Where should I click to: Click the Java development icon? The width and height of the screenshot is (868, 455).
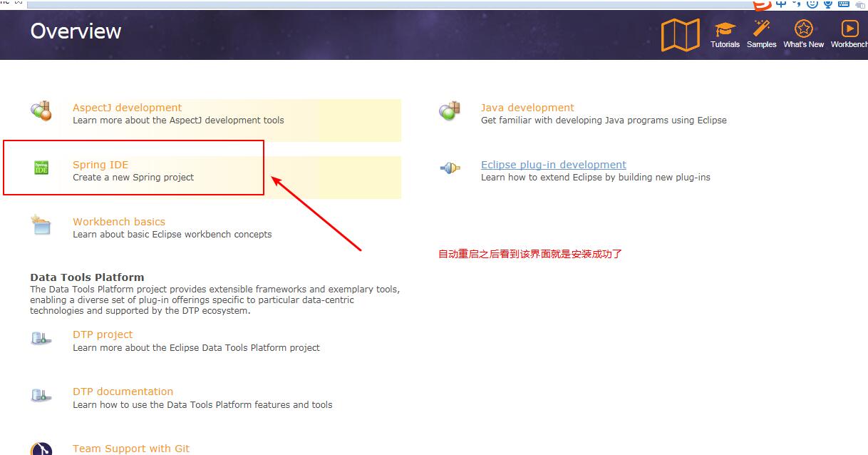pyautogui.click(x=450, y=111)
